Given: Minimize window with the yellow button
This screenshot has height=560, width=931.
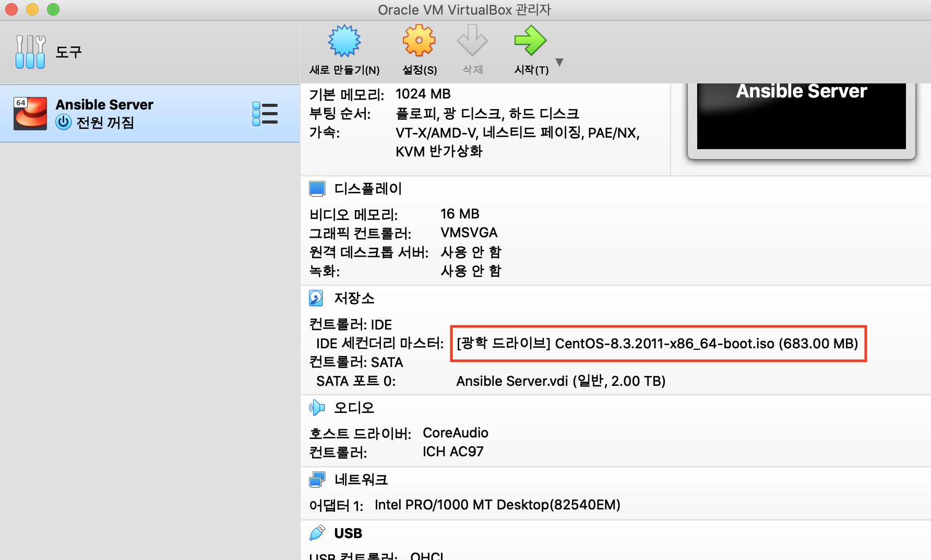Looking at the screenshot, I should tap(32, 9).
